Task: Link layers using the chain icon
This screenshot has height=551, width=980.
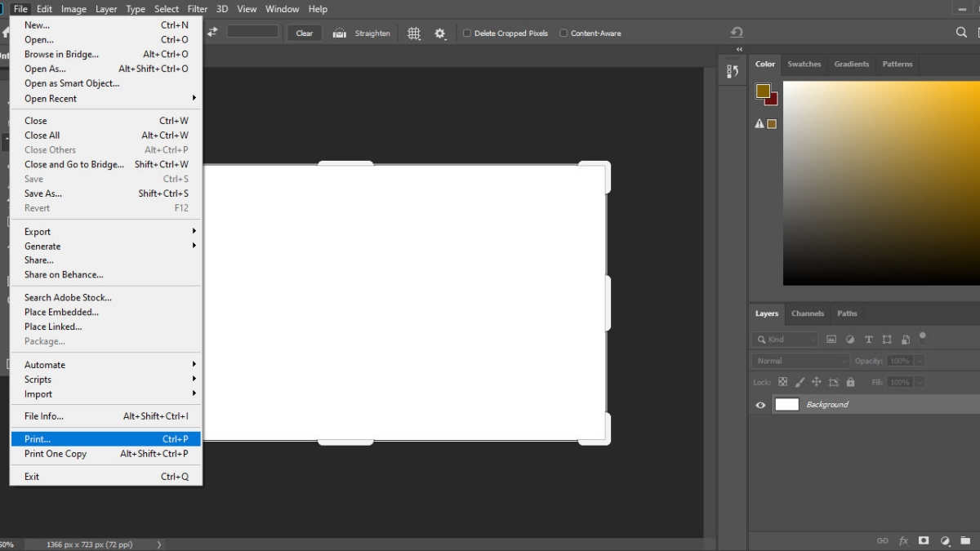Action: click(x=882, y=540)
